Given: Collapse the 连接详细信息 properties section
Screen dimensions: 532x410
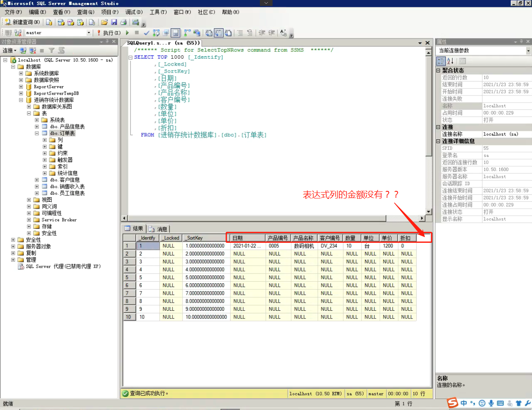Looking at the screenshot, I should point(438,141).
